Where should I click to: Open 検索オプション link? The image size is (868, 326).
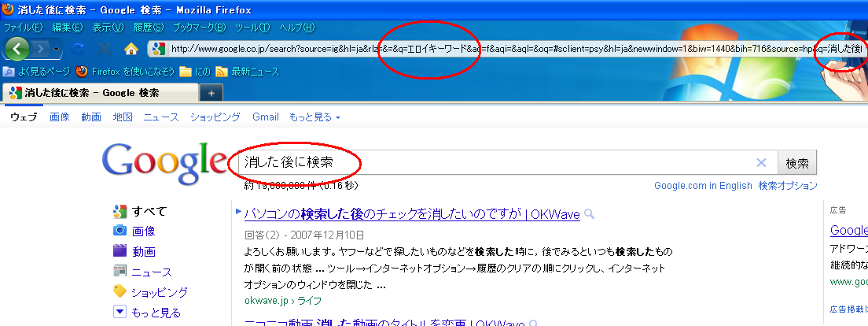click(x=788, y=186)
